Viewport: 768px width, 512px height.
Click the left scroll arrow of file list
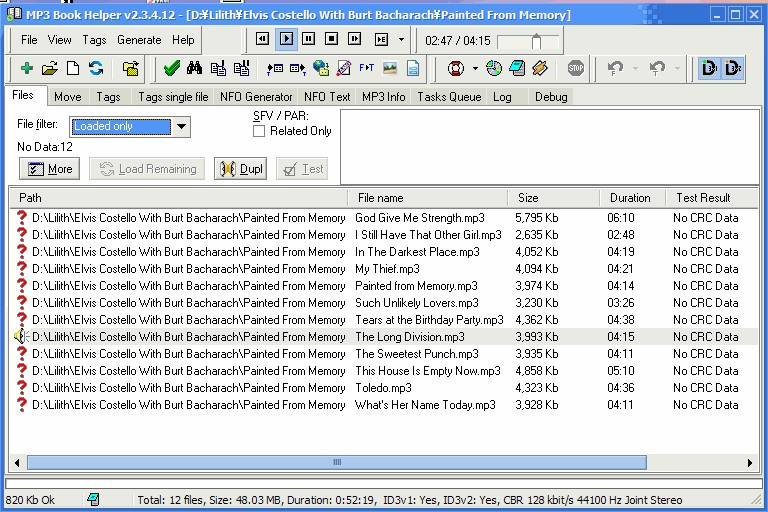coord(17,463)
